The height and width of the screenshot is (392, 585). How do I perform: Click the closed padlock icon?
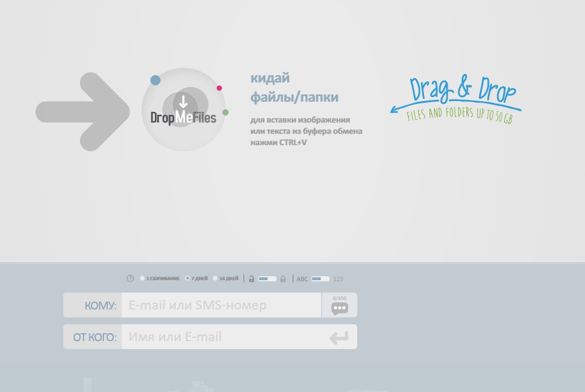coord(283,278)
